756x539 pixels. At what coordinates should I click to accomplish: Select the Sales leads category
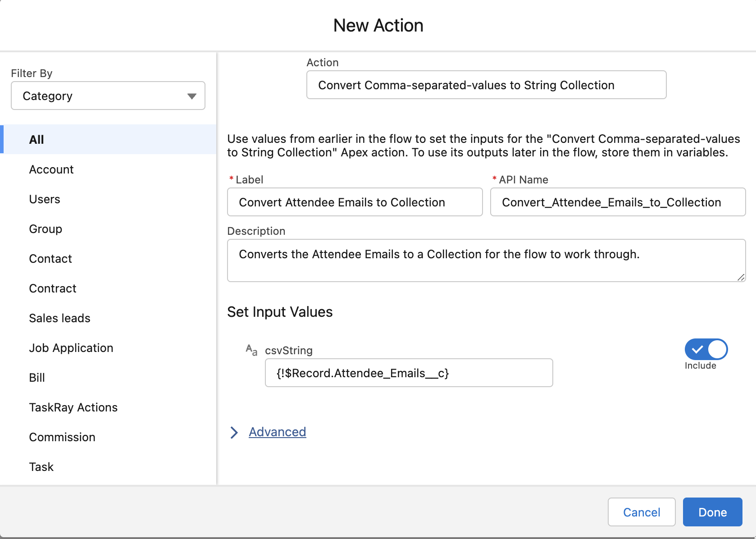click(59, 318)
